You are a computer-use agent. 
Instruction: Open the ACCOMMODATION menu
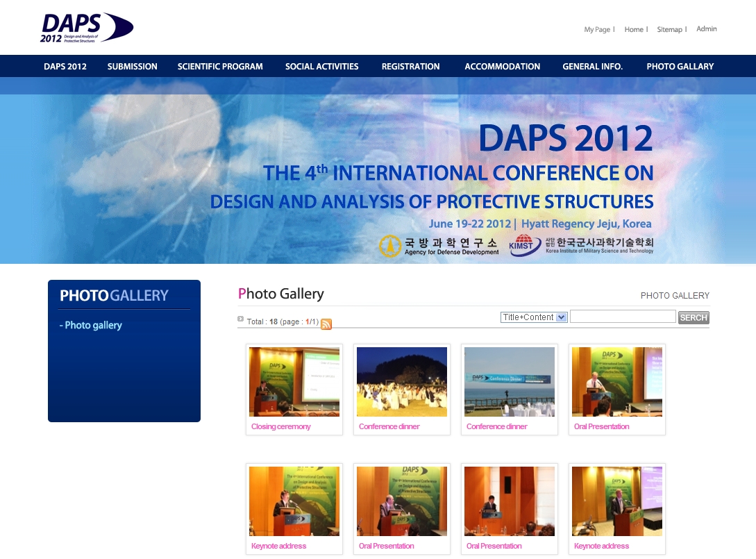(503, 67)
